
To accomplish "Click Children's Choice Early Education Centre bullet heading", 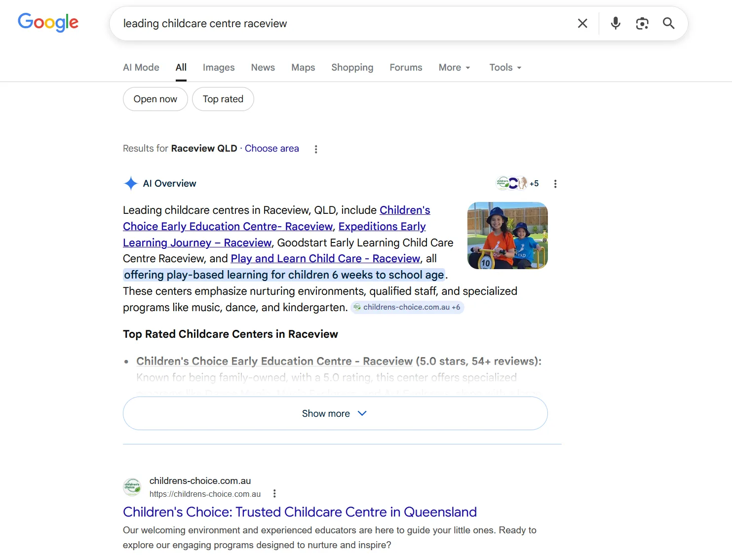I will tap(274, 361).
